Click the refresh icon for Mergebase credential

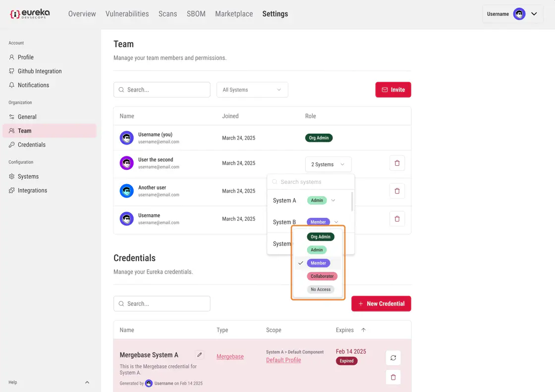(393, 358)
